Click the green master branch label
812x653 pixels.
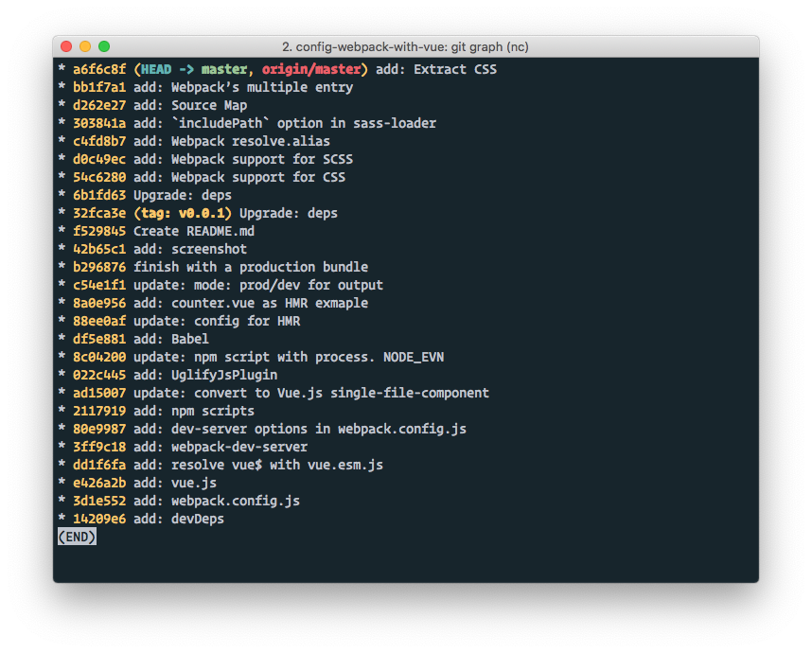[x=224, y=69]
